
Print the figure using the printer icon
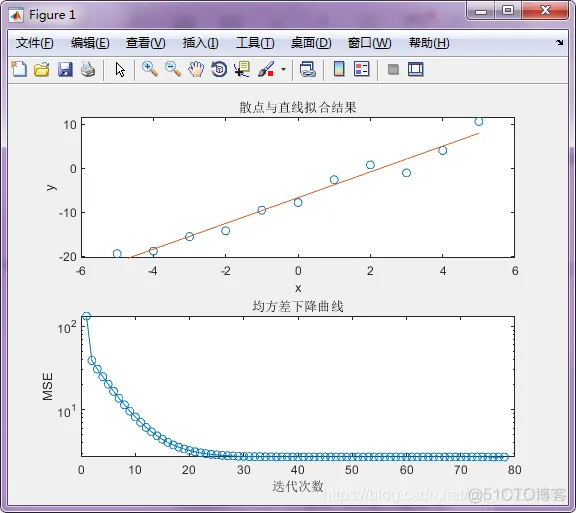coord(88,69)
